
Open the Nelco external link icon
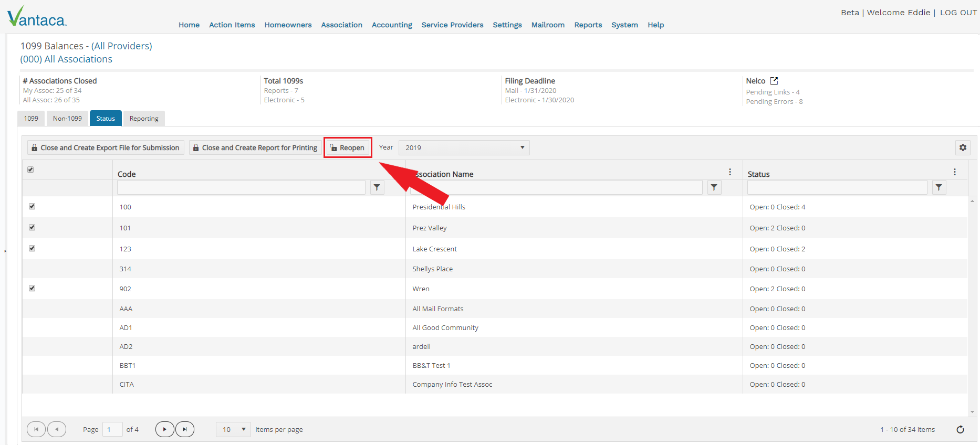coord(774,81)
